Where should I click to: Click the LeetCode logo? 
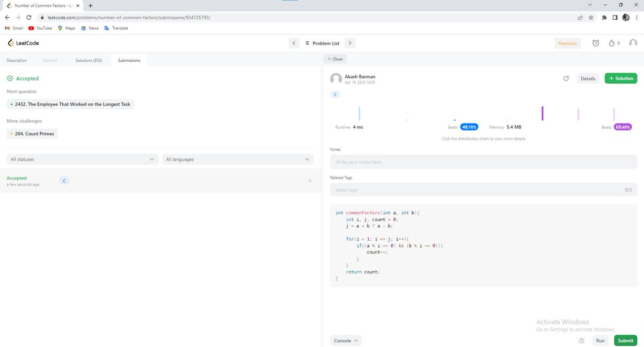point(24,43)
